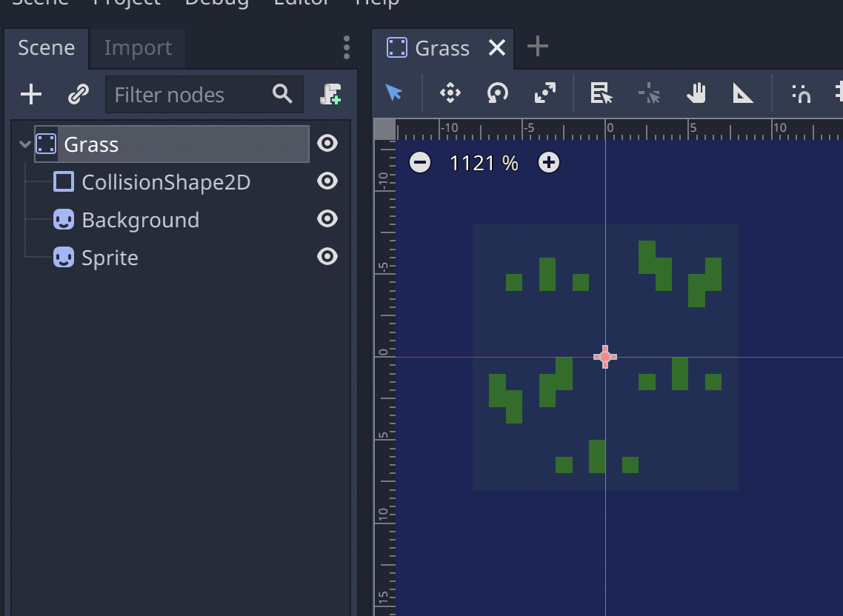
Task: Add a child node with the plus icon
Action: pyautogui.click(x=30, y=94)
